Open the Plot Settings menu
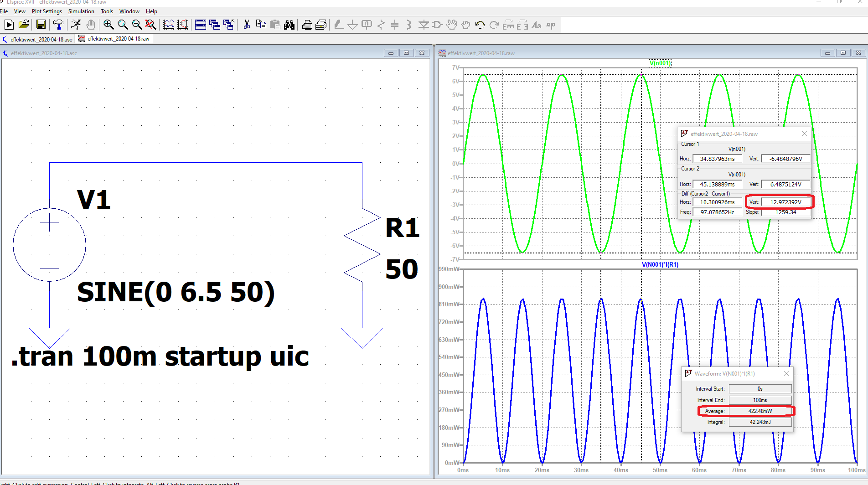 47,11
